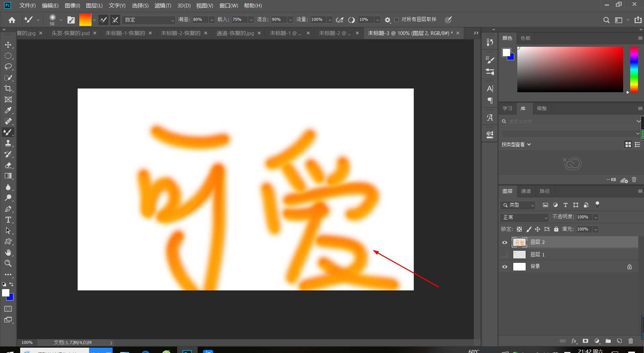The height and width of the screenshot is (353, 644).
Task: Open the search icon in options bar
Action: click(x=606, y=20)
